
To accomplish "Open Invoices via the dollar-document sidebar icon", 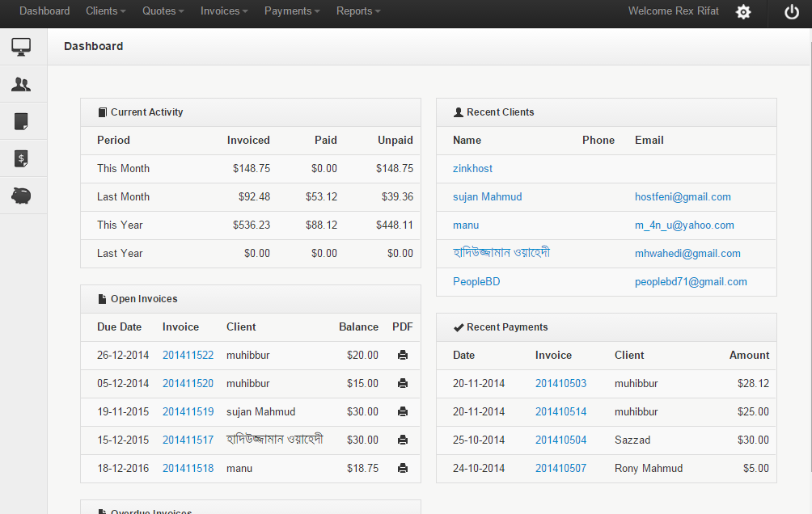I will click(21, 158).
